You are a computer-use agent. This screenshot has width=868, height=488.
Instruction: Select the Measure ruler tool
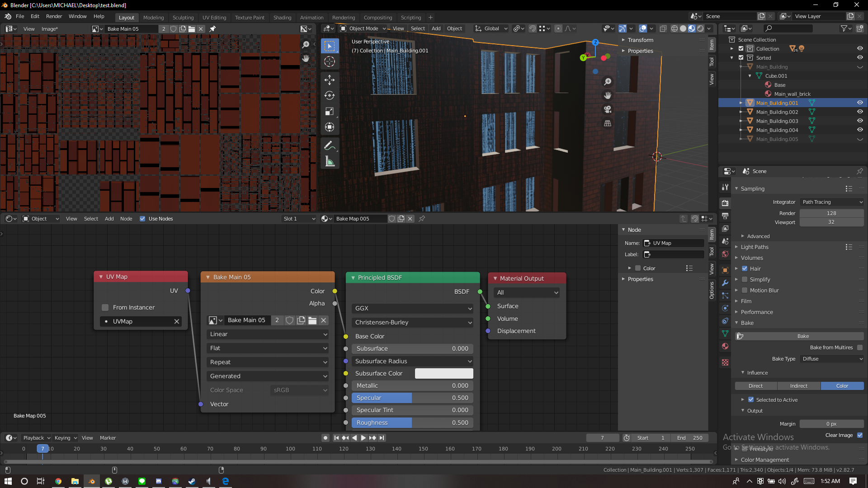330,162
